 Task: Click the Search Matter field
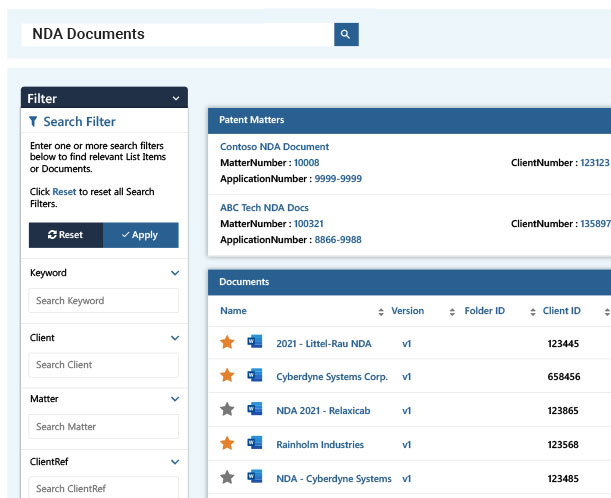(x=104, y=426)
